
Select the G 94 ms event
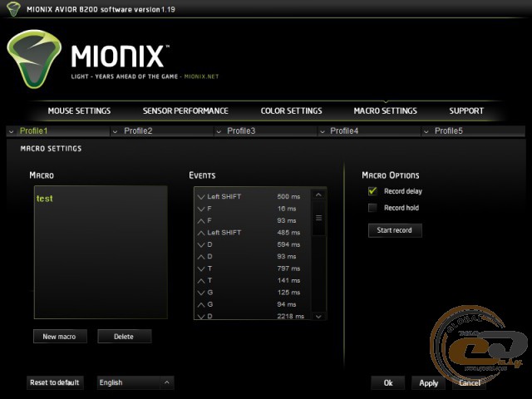253,304
